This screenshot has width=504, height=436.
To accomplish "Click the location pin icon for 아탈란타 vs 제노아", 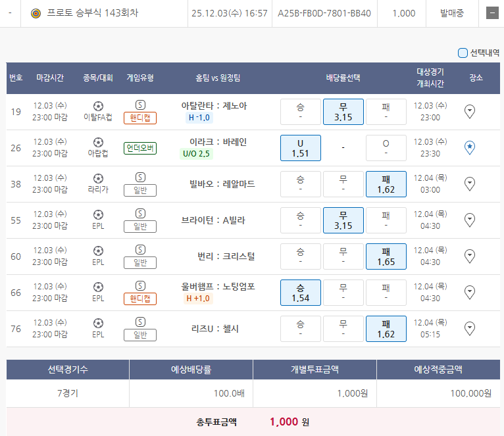I will tap(470, 112).
